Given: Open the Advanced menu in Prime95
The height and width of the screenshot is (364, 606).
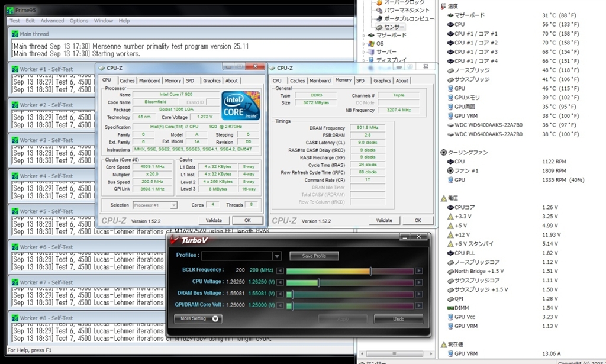Looking at the screenshot, I should 52,21.
